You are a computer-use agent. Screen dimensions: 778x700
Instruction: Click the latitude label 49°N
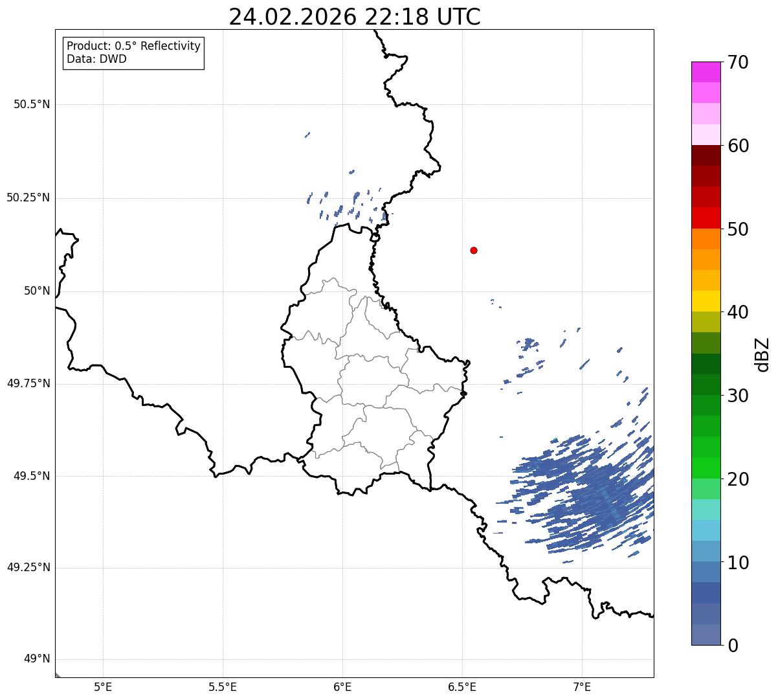coord(37,659)
